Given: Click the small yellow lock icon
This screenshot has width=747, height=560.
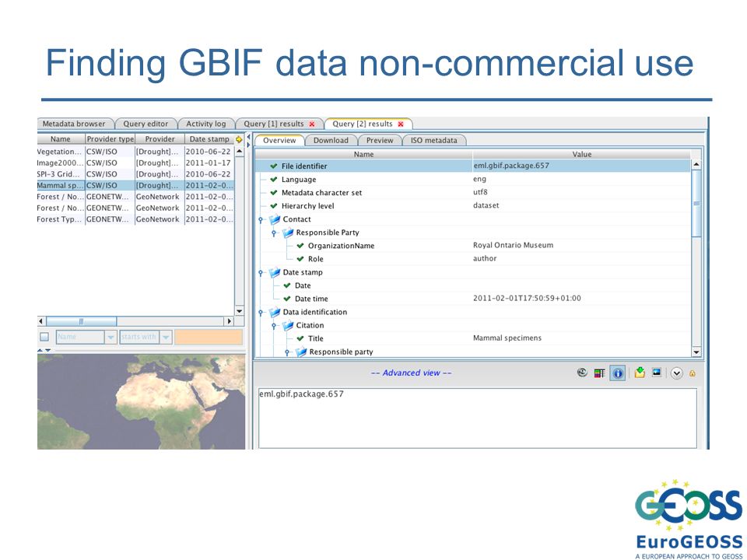Looking at the screenshot, I should click(x=693, y=374).
